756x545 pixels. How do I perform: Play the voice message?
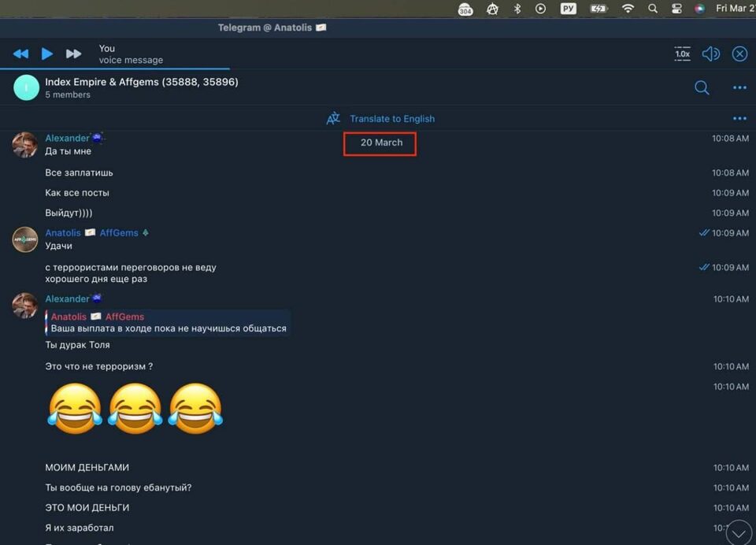click(x=47, y=54)
